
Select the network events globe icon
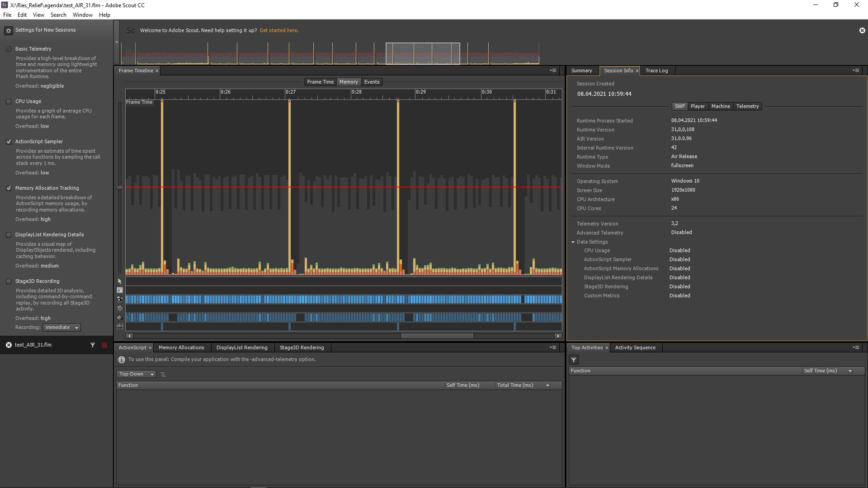119,299
